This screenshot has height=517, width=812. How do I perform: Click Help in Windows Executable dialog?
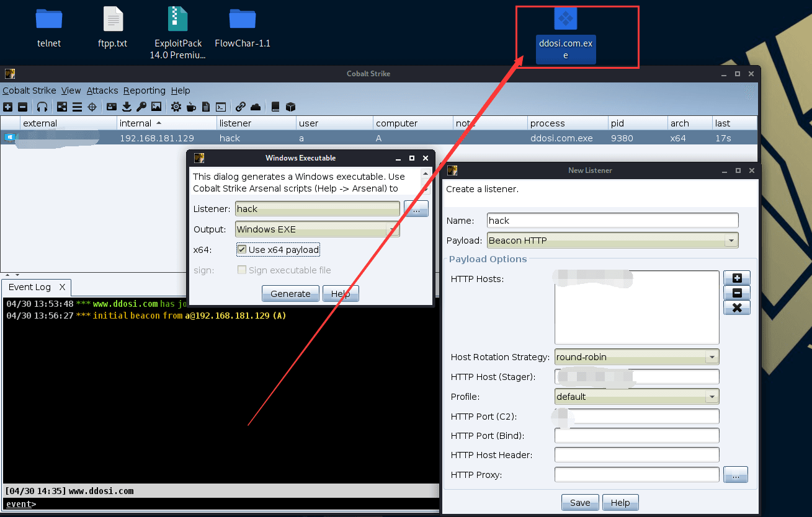[341, 294]
